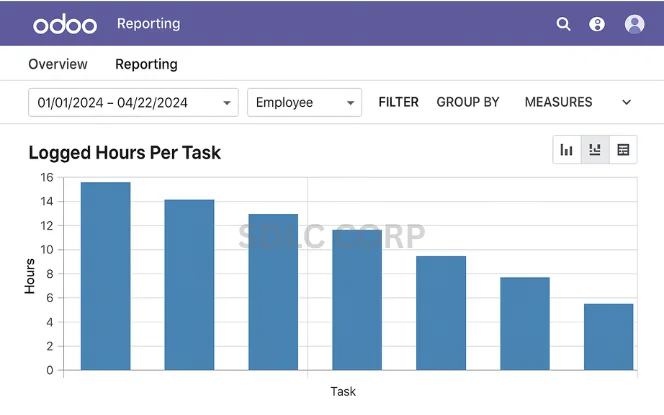Click the bar at about 7.7 hours

pos(525,324)
